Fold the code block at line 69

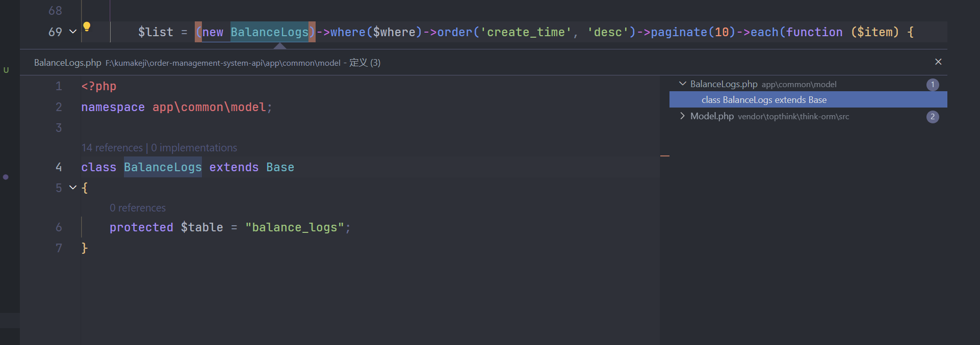point(73,32)
